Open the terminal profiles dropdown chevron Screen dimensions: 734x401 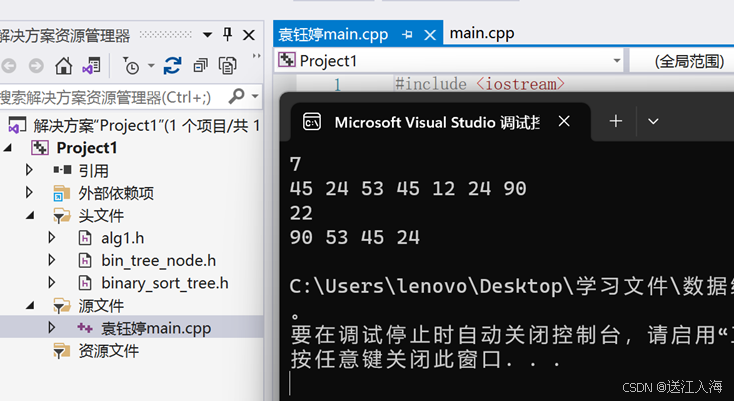pyautogui.click(x=653, y=122)
